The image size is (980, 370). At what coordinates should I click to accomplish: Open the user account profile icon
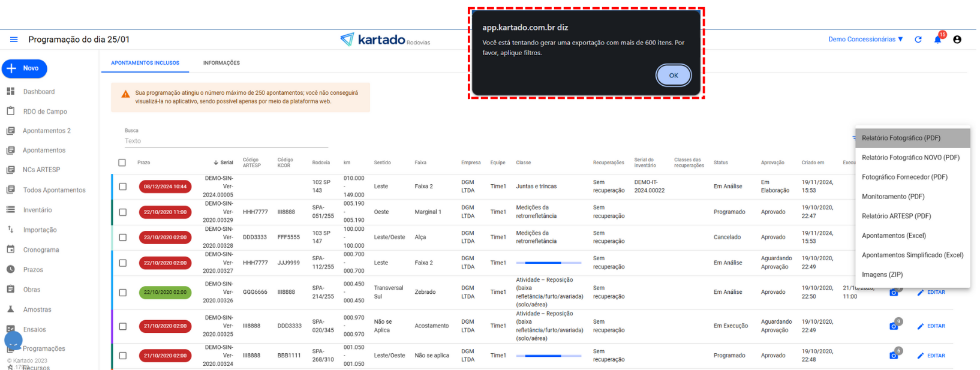957,40
